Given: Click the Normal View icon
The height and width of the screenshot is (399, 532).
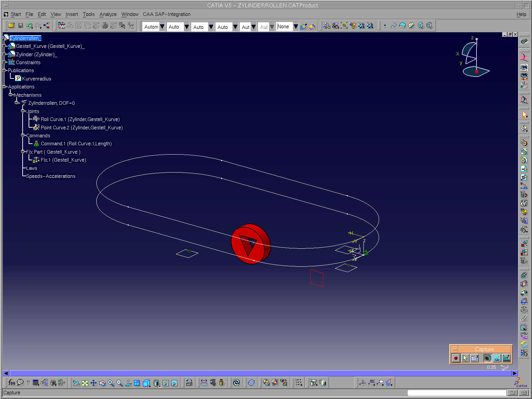Looking at the screenshot, I should [128, 383].
